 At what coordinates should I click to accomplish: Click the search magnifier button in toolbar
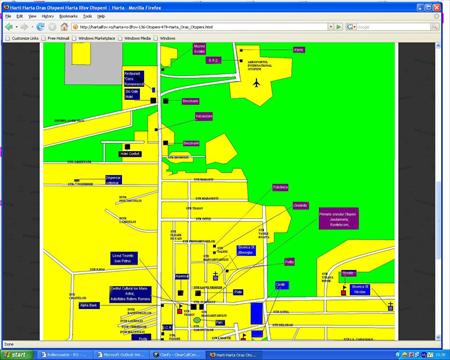click(434, 27)
